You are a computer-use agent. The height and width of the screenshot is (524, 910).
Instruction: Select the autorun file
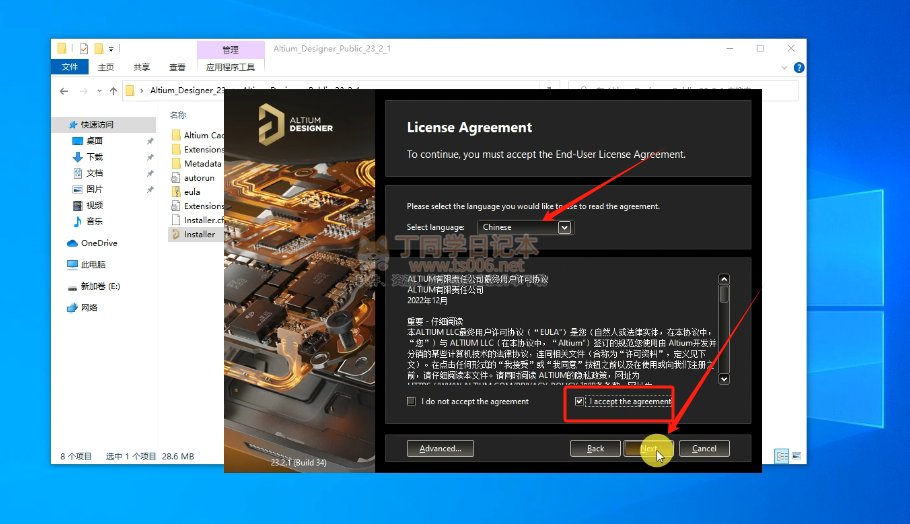pos(193,178)
